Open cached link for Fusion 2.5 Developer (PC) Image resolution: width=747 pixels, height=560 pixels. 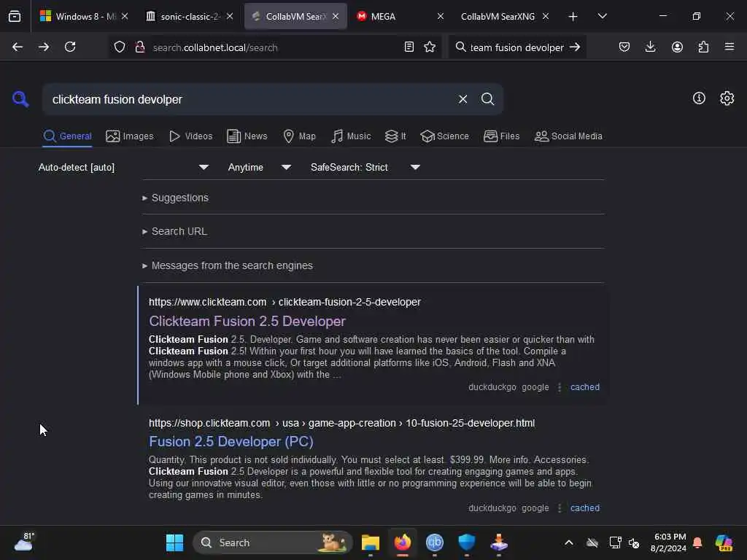pos(585,508)
